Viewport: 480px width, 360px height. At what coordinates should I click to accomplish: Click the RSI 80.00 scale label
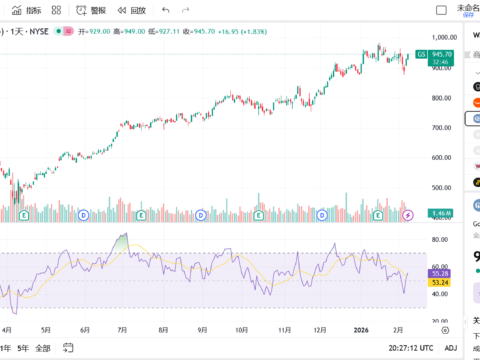[440, 239]
